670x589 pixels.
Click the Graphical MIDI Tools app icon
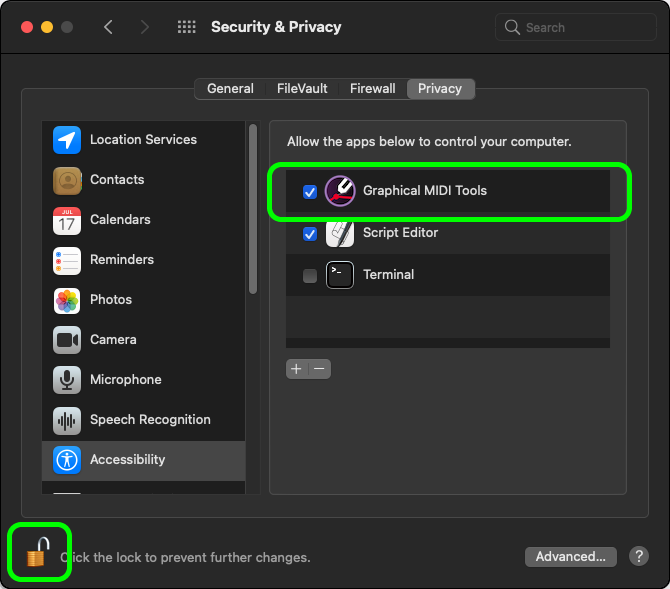[340, 191]
